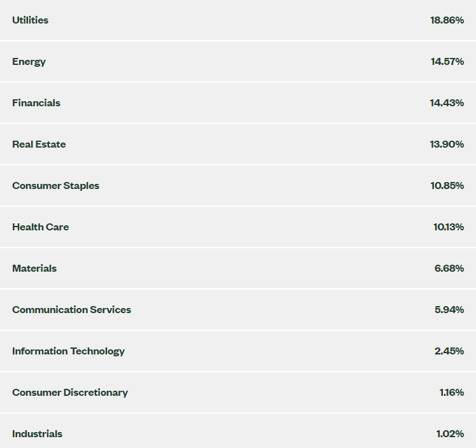Select the Utilities sector row
This screenshot has height=448, width=476.
pos(238,20)
